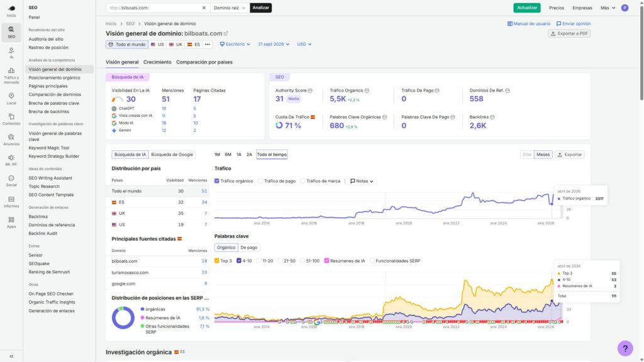644x362 pixels.
Task: Click the Visibilidad en la IA gauge
Action: click(x=118, y=99)
